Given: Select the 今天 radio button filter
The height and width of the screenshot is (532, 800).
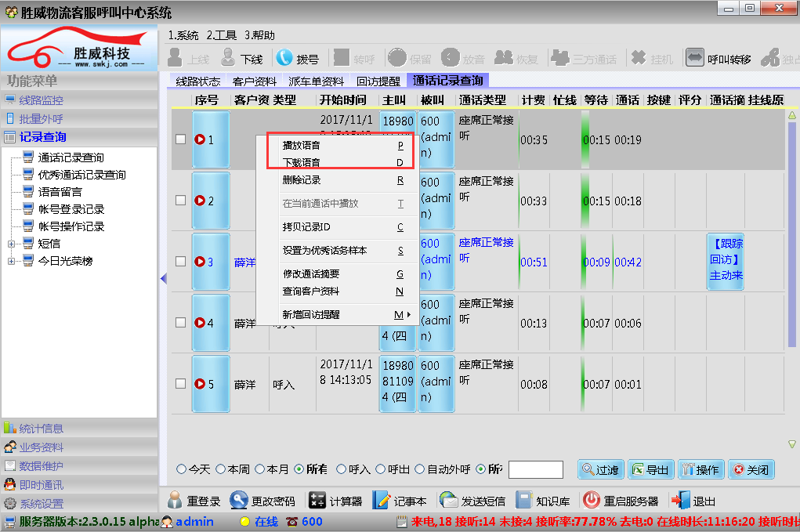Looking at the screenshot, I should click(182, 469).
